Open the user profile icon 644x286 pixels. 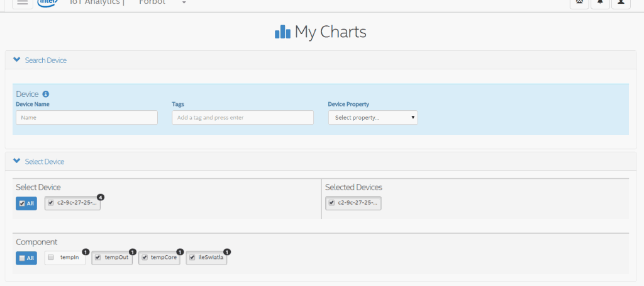click(621, 3)
